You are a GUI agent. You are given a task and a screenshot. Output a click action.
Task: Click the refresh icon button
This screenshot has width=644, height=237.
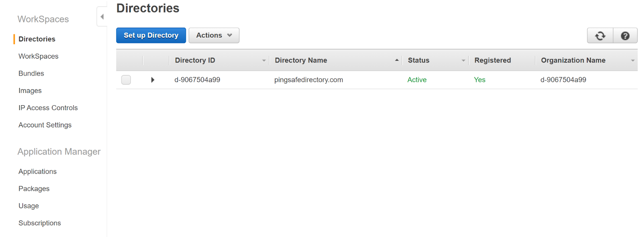tap(600, 36)
